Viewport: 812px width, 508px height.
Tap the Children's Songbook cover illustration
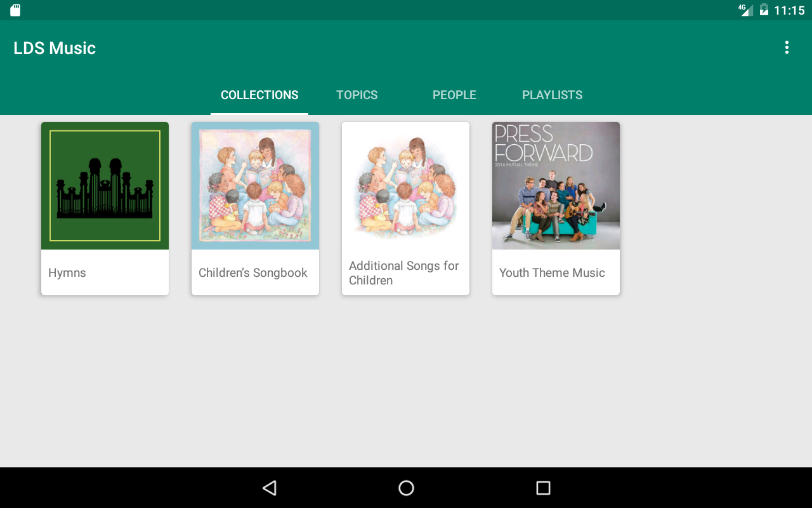[255, 185]
